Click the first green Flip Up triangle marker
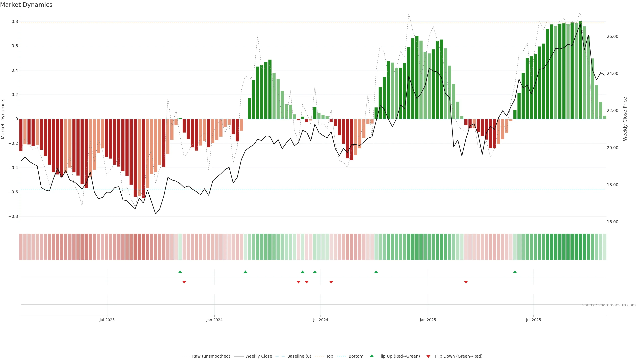Screen dimensions: 644x362 point(180,272)
